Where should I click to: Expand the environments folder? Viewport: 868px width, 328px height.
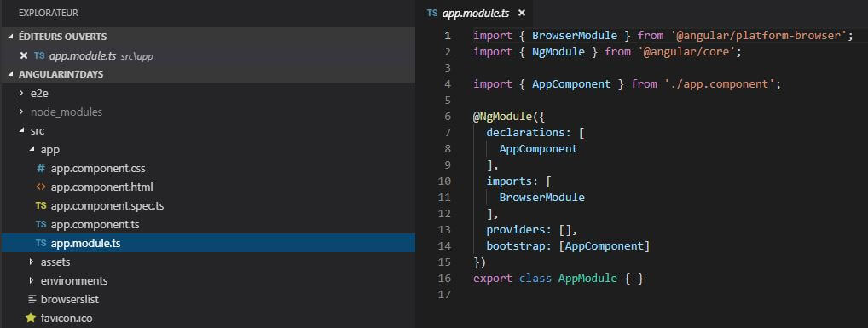(x=32, y=280)
